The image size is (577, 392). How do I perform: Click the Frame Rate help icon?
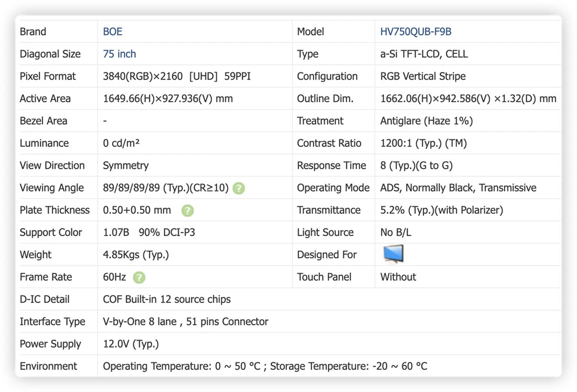[x=139, y=277]
